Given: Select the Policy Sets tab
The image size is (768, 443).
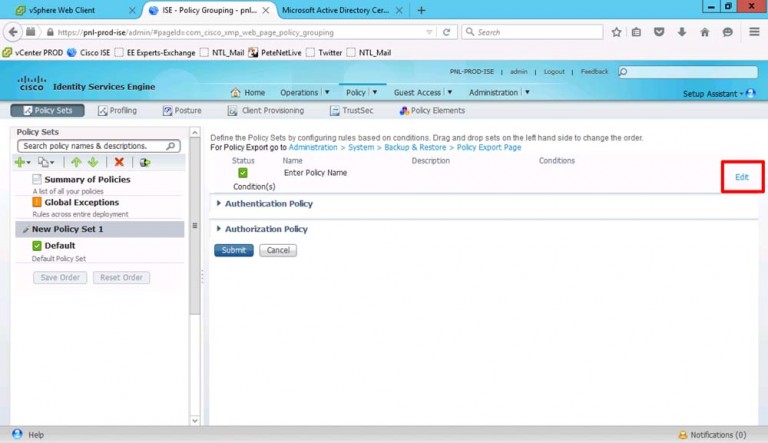Looking at the screenshot, I should pos(48,111).
